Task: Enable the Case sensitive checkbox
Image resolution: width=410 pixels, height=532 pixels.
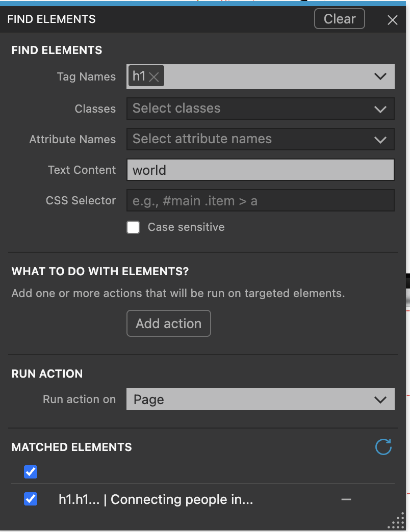Action: coord(133,227)
